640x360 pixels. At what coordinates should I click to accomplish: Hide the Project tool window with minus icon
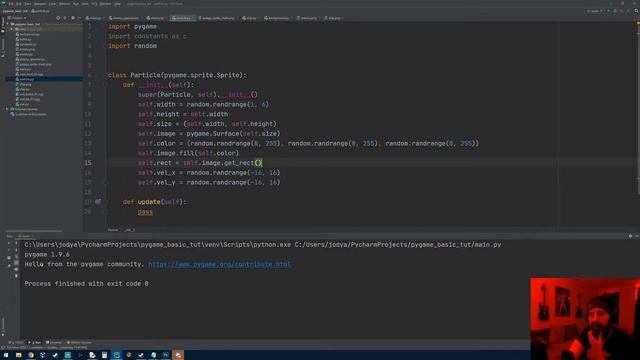point(79,18)
